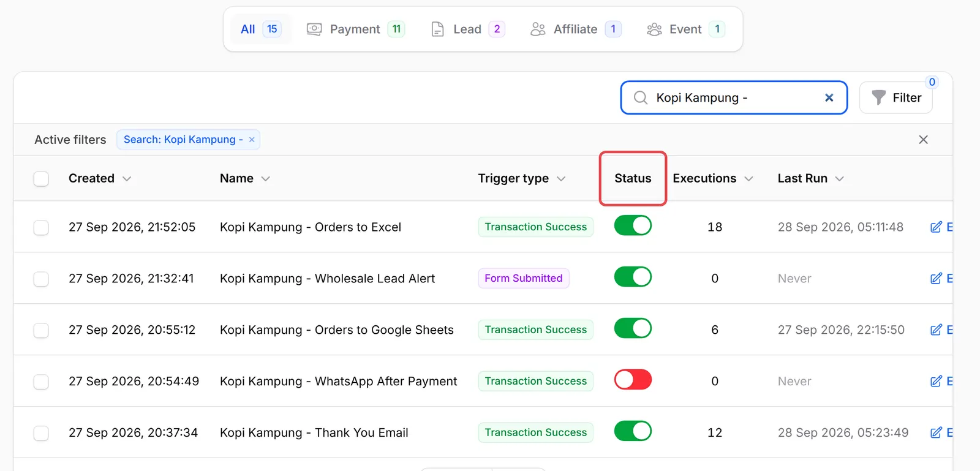The width and height of the screenshot is (980, 471).
Task: Click the executions count '18'
Action: [715, 227]
